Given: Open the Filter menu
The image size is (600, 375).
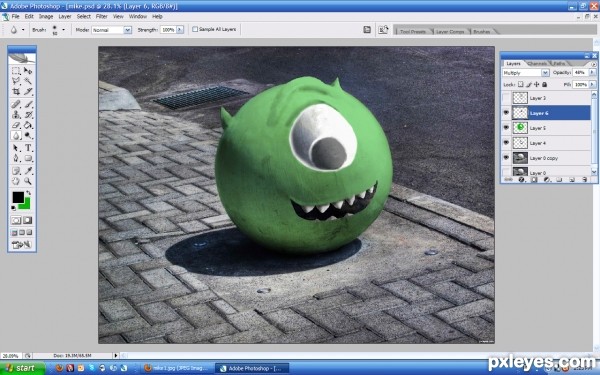Looking at the screenshot, I should (101, 16).
